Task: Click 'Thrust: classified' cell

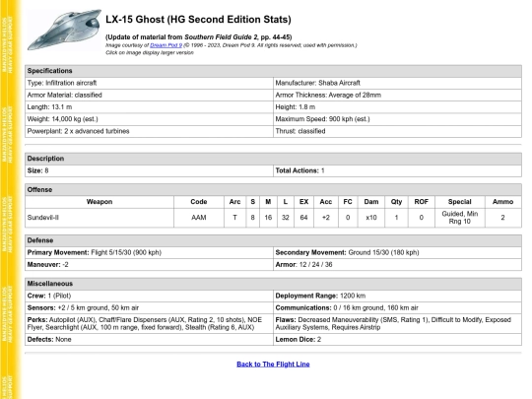Action: pyautogui.click(x=397, y=131)
